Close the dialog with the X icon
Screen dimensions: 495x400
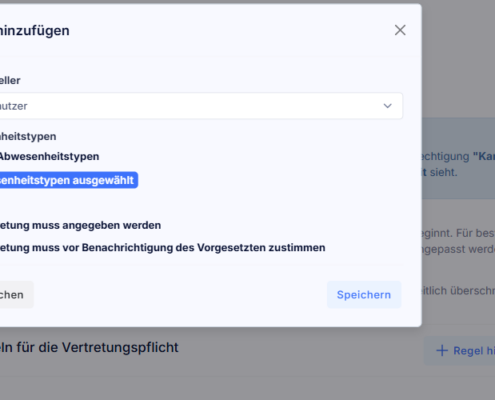pos(400,30)
